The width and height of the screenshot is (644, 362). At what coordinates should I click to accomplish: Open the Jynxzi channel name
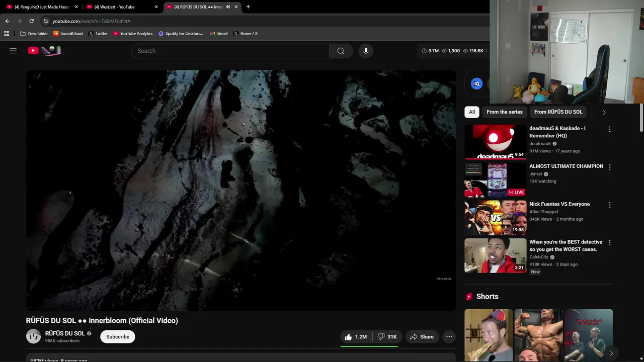[x=536, y=174]
